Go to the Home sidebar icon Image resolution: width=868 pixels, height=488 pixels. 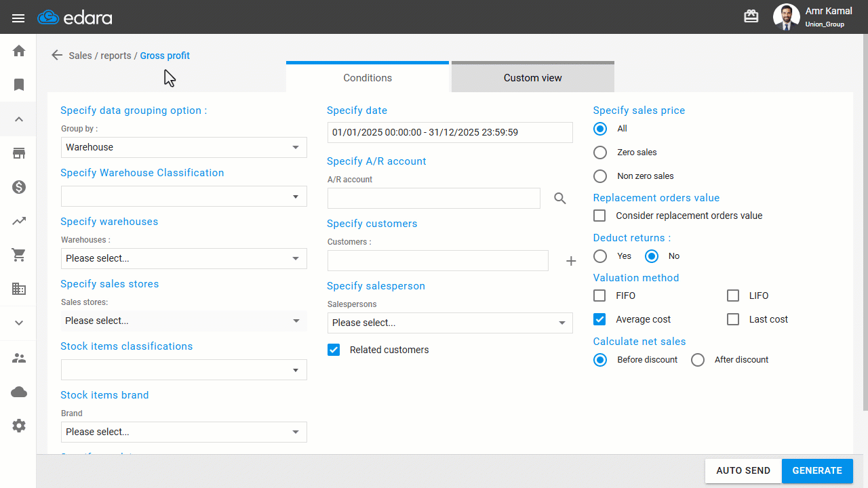click(x=19, y=51)
